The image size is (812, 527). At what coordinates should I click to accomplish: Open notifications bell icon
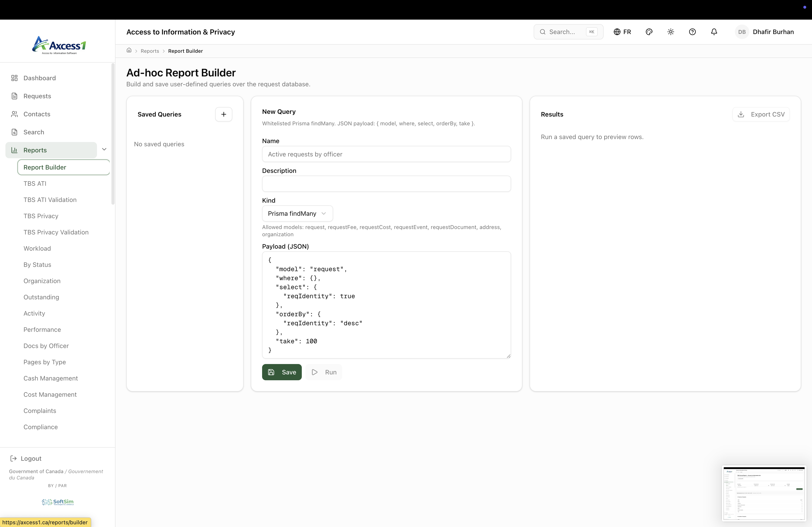coord(714,32)
